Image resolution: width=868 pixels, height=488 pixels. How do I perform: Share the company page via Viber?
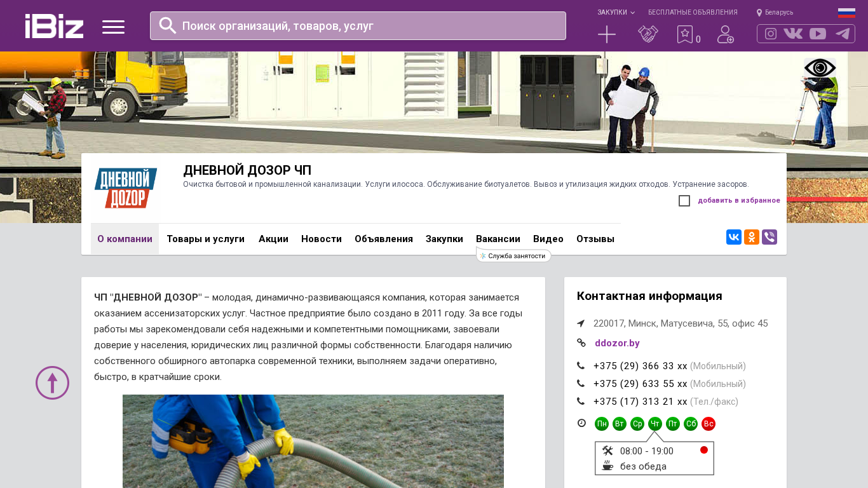click(770, 237)
